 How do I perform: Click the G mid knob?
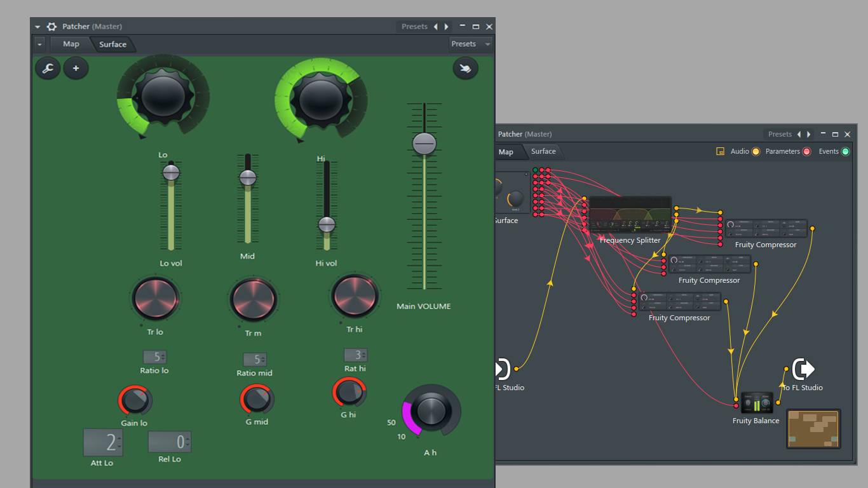pos(257,399)
